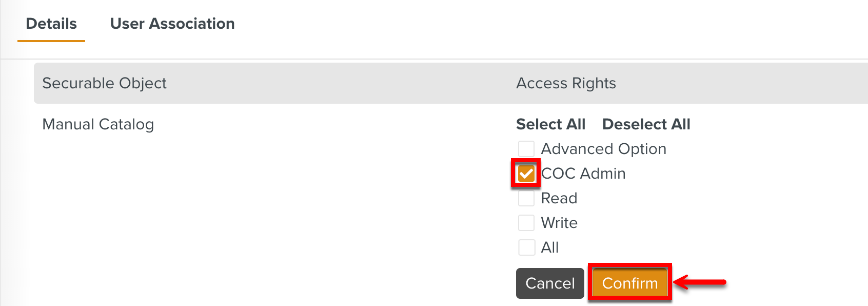Click the Securable Object column header
This screenshot has height=306, width=868.
point(105,83)
